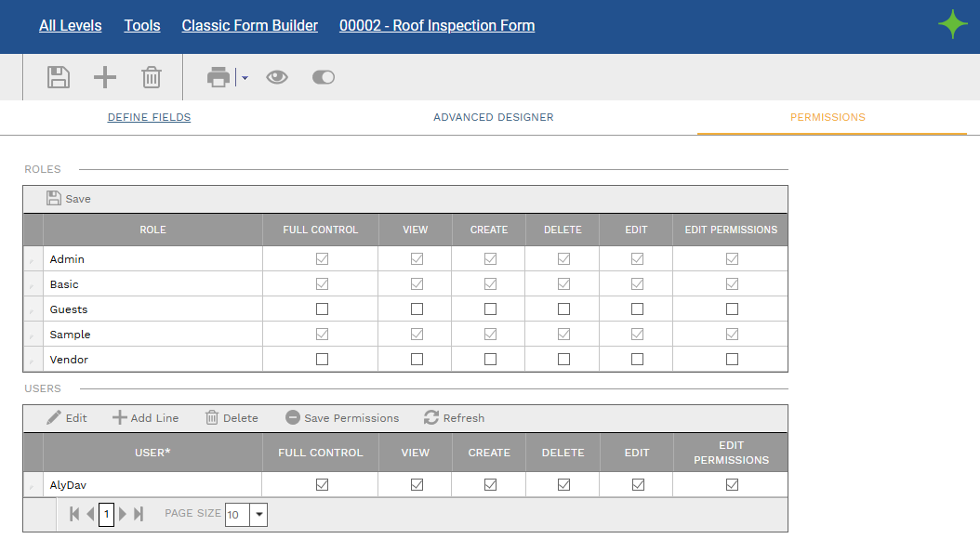Flip the toggle switch in the toolbar

[323, 77]
